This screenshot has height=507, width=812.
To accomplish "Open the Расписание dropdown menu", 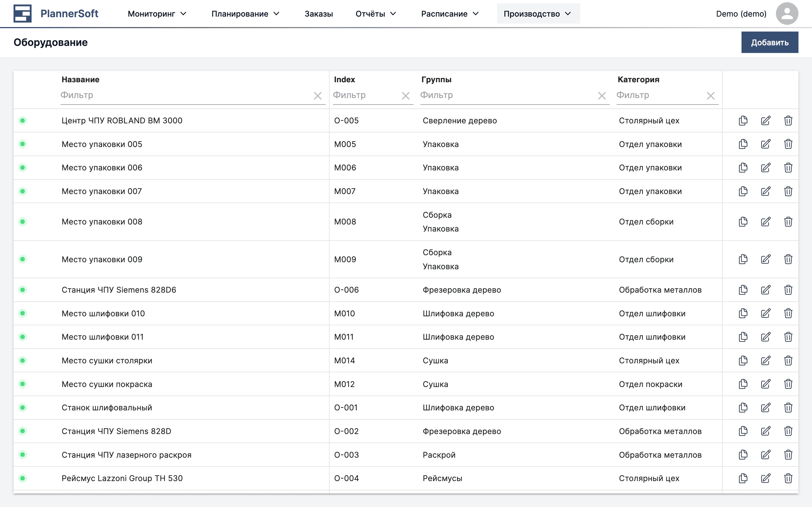I will point(450,14).
